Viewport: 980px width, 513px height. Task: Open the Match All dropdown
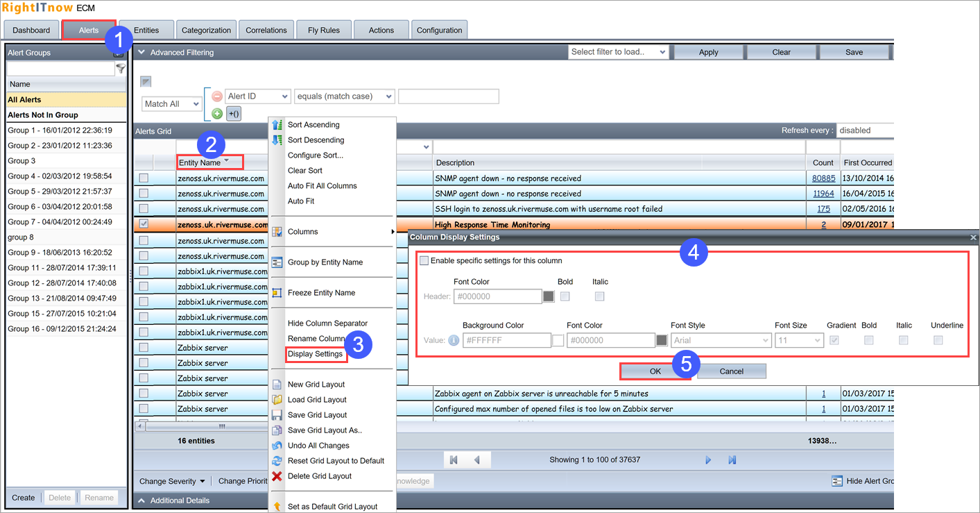(172, 104)
